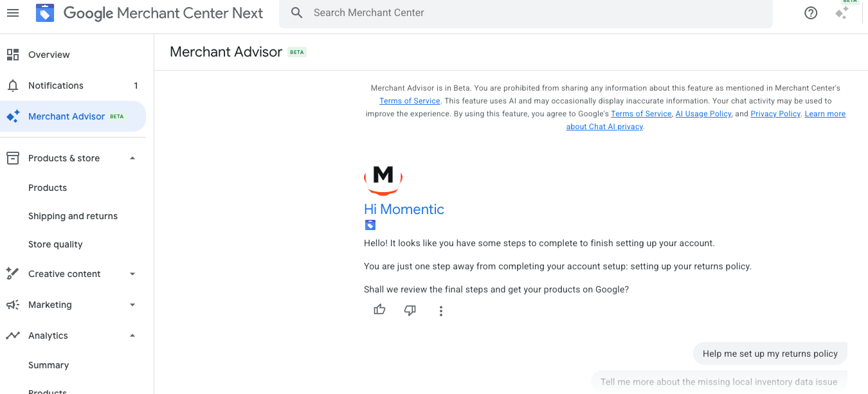The width and height of the screenshot is (868, 394).
Task: Click the Google Merchant Center logo icon
Action: (x=45, y=13)
